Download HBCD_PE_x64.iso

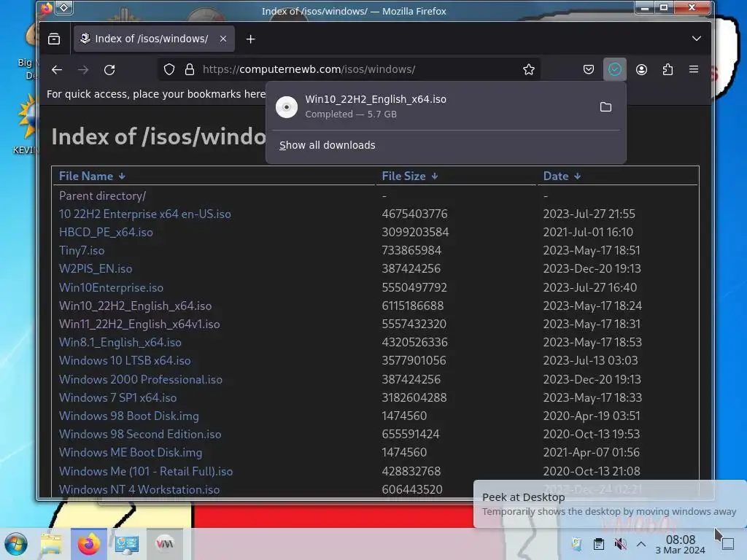coord(106,233)
